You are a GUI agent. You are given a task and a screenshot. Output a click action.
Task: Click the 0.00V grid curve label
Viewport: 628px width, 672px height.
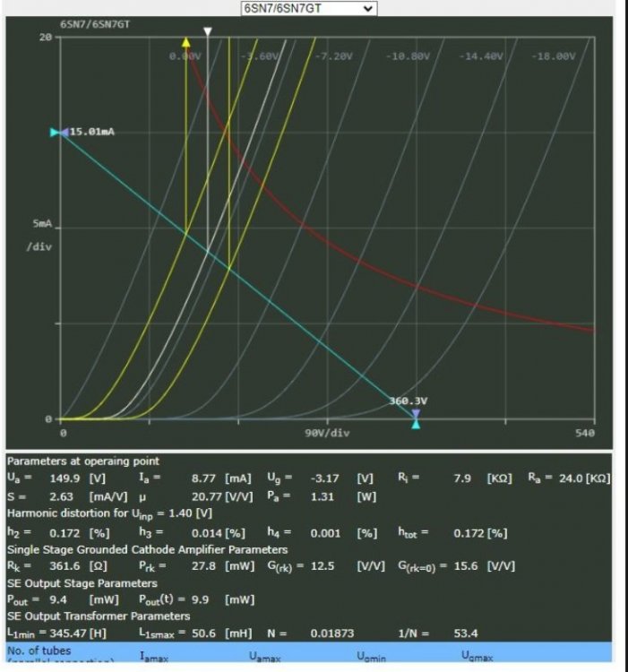[186, 56]
